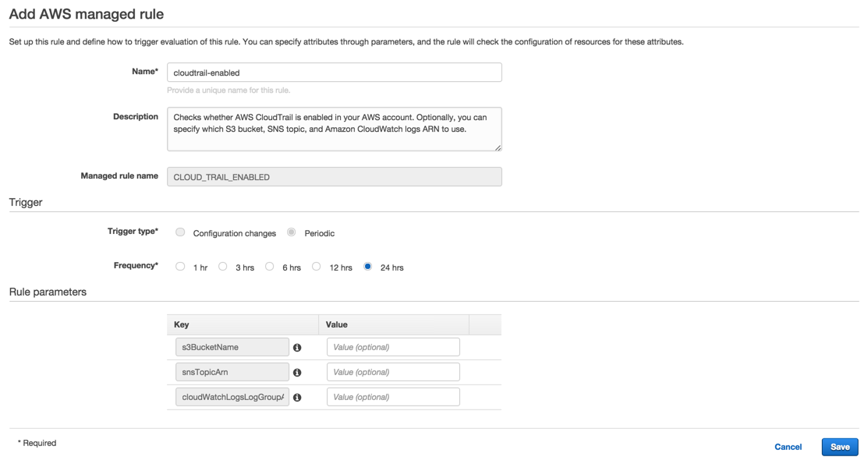Choose the 1 hr frequency option
The width and height of the screenshot is (868, 464).
coord(179,266)
